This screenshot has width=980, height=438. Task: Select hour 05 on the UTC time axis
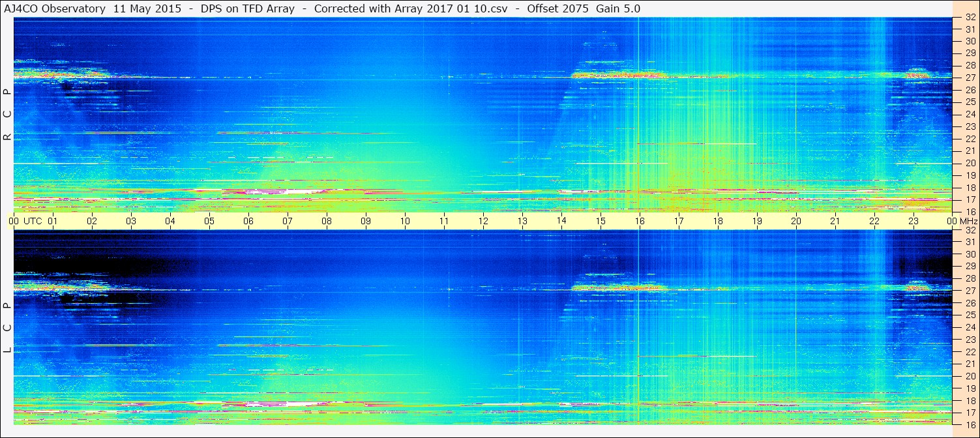click(209, 221)
